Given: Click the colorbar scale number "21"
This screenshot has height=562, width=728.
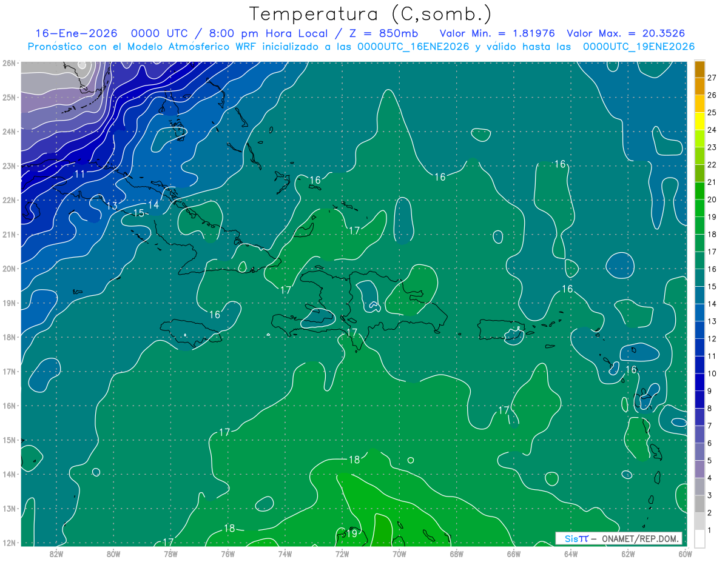Looking at the screenshot, I should coord(712,182).
